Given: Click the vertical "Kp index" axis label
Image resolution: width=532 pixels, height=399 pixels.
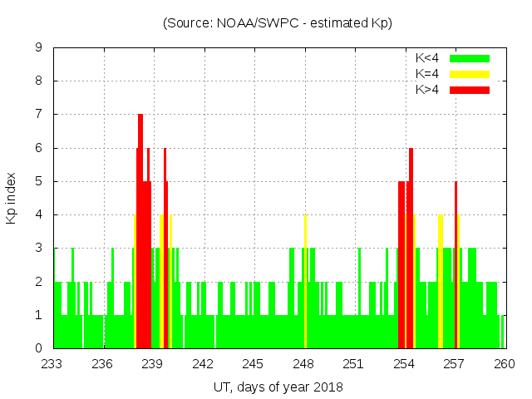Looking at the screenshot, I should point(12,198).
